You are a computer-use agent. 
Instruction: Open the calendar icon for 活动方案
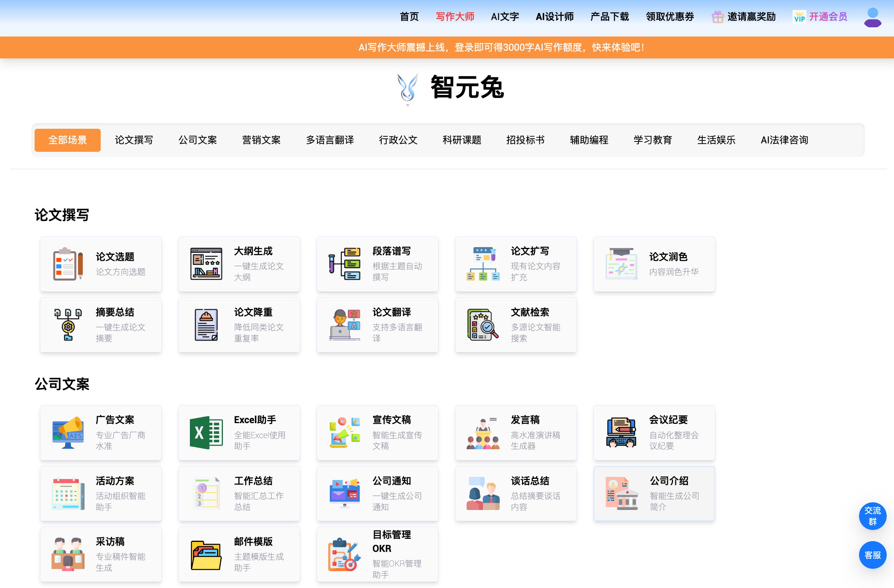pos(68,494)
